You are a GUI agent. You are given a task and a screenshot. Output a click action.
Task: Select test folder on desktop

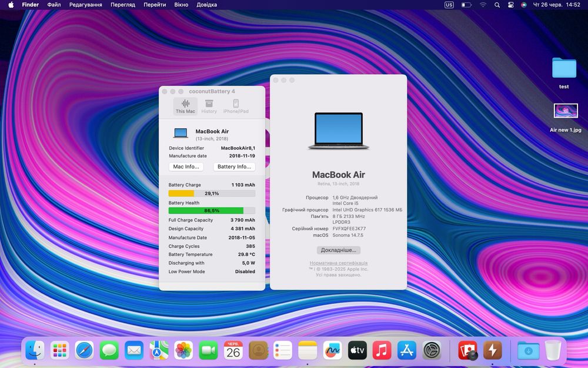click(564, 74)
